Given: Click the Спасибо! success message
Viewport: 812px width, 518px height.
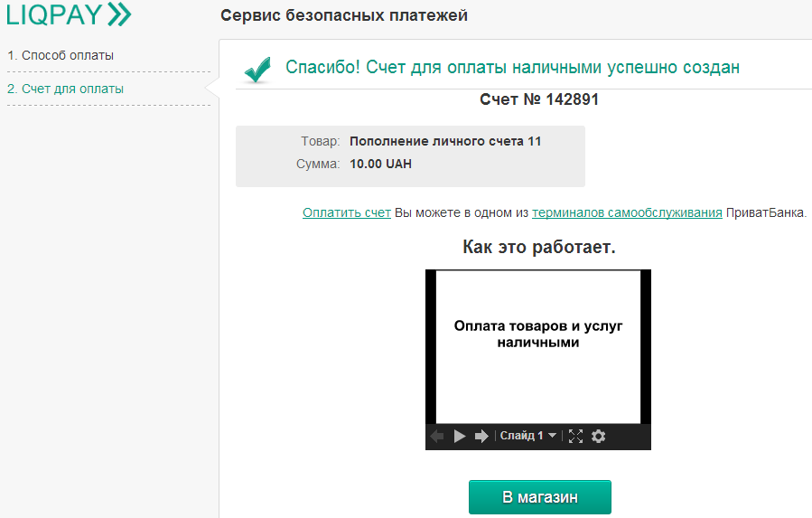Looking at the screenshot, I should [513, 68].
